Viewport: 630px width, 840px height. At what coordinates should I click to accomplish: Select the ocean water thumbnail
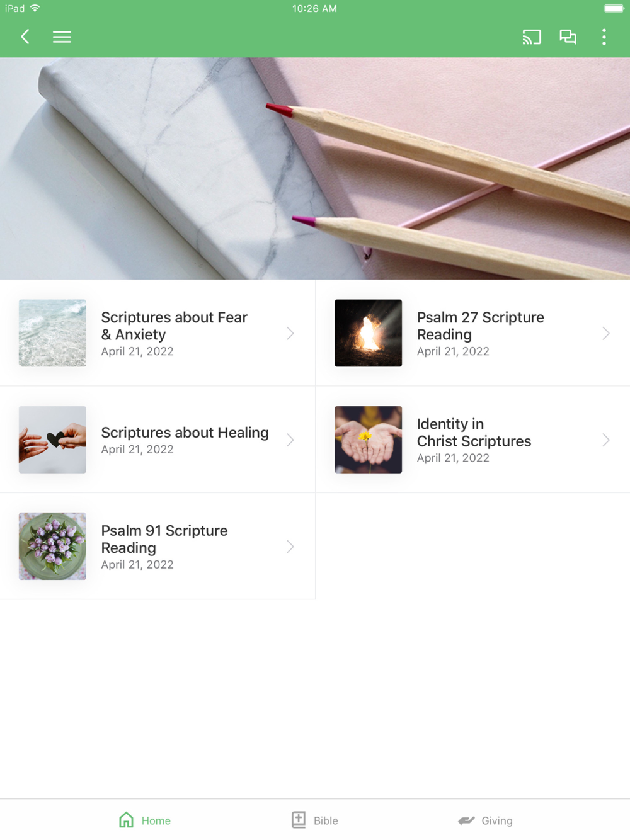click(52, 333)
